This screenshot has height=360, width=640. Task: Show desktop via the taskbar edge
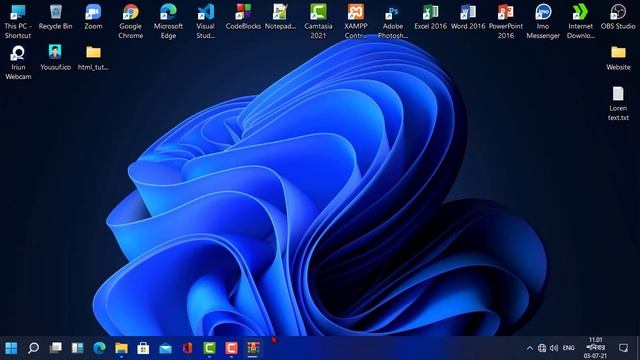click(x=638, y=348)
